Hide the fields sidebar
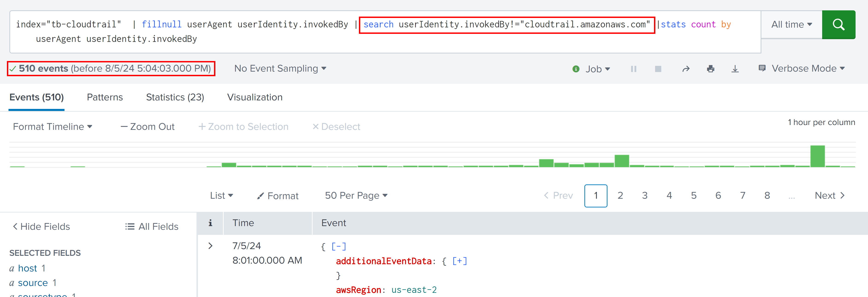Image resolution: width=868 pixels, height=297 pixels. click(x=41, y=227)
